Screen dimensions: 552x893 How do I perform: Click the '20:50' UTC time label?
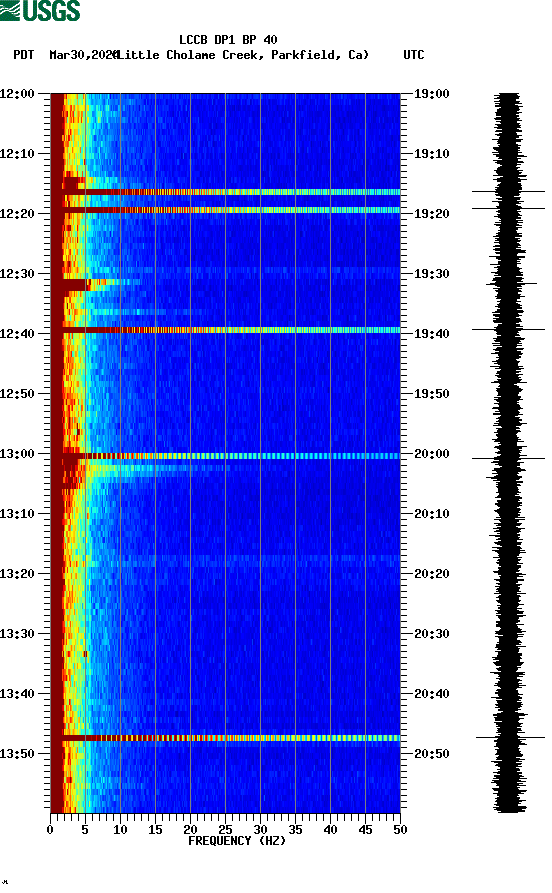coord(431,753)
